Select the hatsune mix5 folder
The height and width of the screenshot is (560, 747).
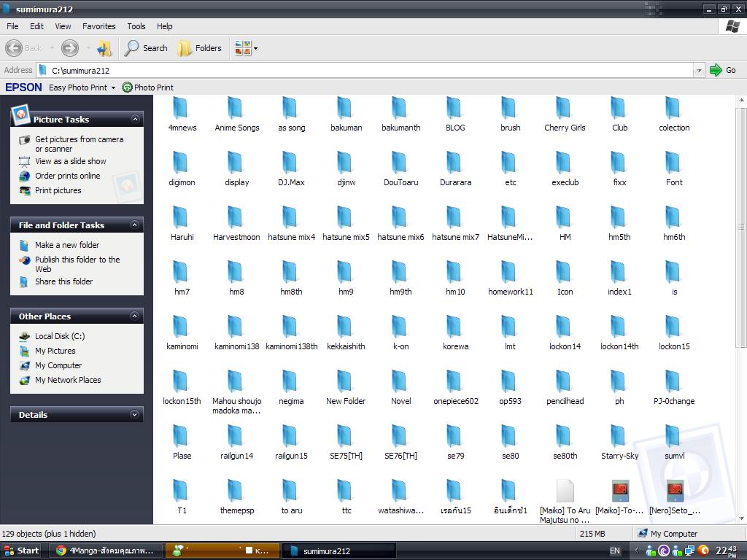point(346,224)
